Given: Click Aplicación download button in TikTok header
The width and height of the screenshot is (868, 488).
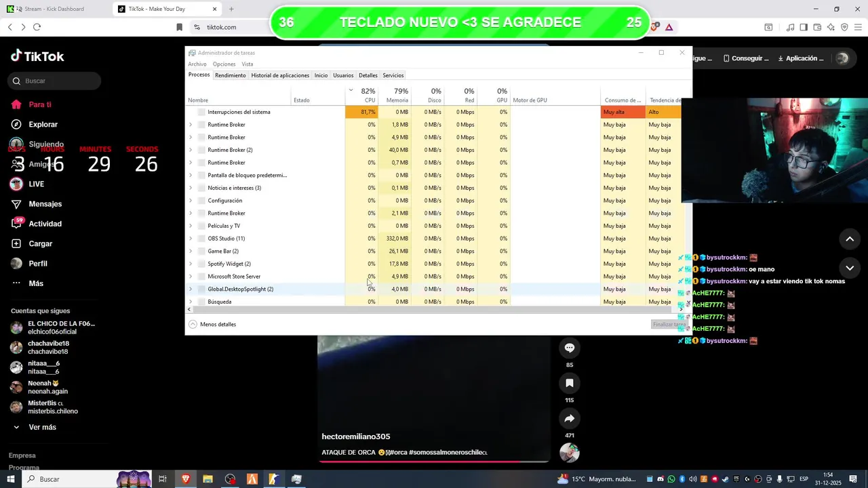Looking at the screenshot, I should (x=801, y=58).
